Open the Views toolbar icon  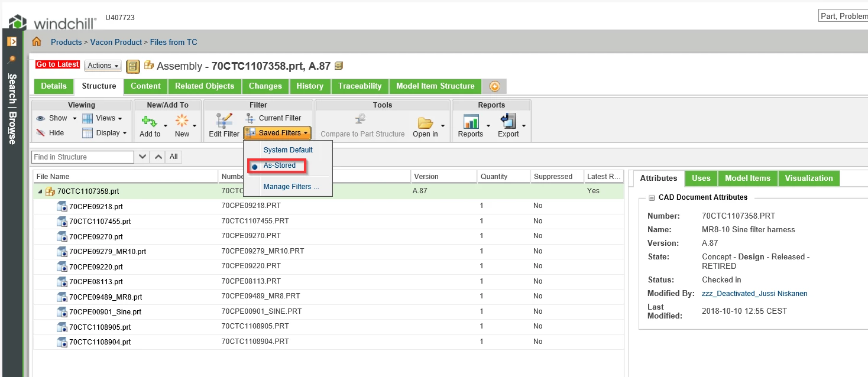pos(88,118)
